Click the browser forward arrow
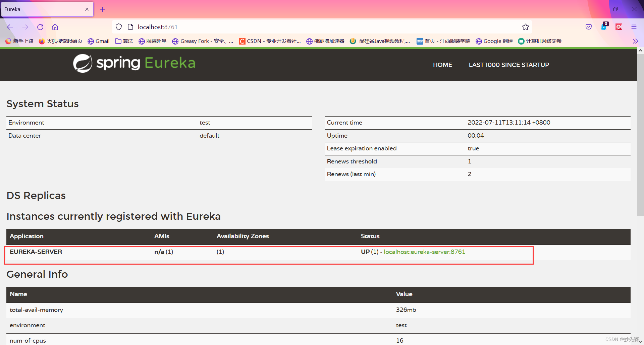Viewport: 644px width, 345px height. click(25, 27)
